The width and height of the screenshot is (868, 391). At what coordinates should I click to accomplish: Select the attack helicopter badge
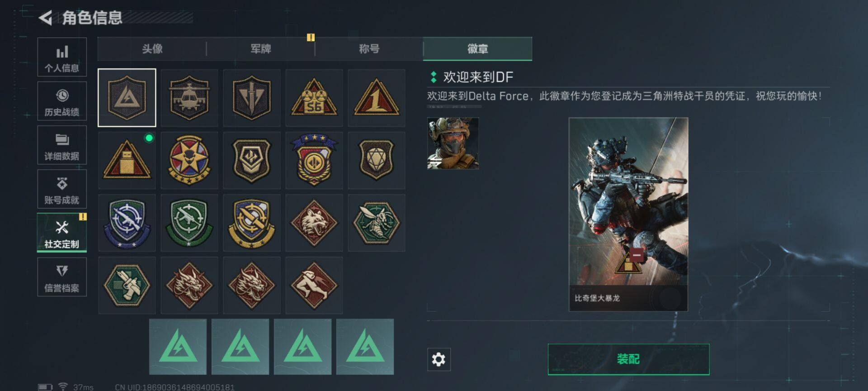(x=189, y=98)
